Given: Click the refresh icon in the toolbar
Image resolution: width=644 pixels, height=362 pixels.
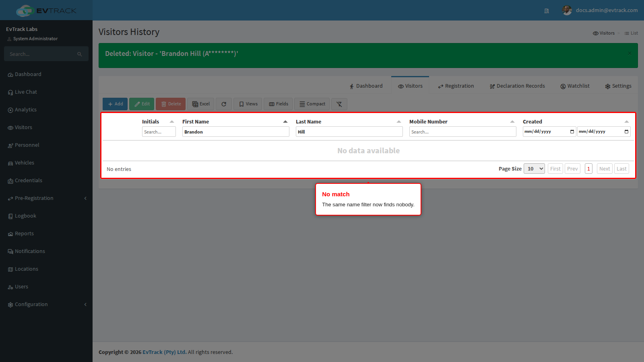Looking at the screenshot, I should coord(224,104).
